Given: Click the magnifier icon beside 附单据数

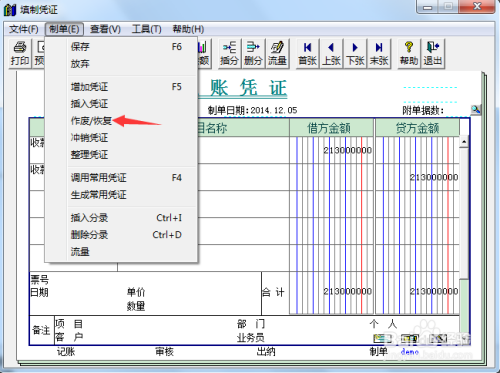Looking at the screenshot, I should point(476,109).
